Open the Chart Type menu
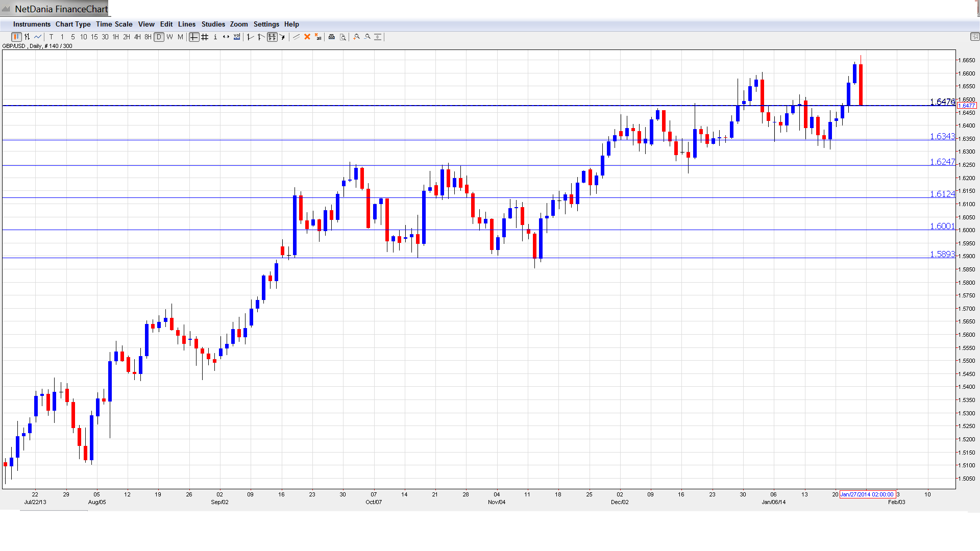This screenshot has width=980, height=551. [73, 24]
